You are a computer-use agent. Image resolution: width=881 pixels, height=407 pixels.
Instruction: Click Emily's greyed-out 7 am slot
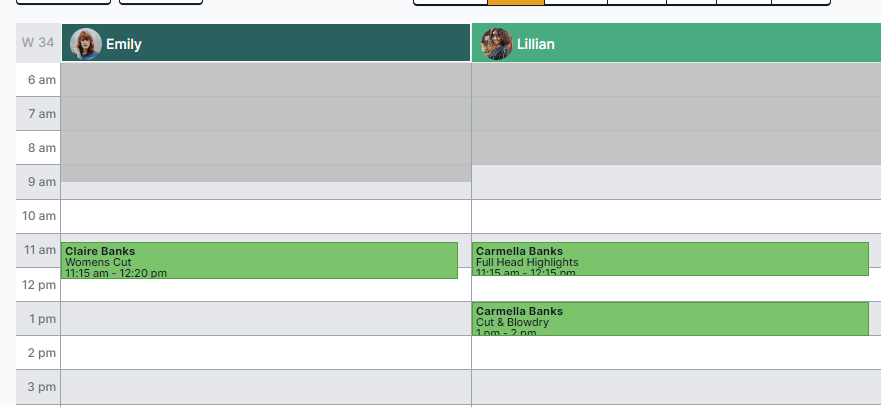pyautogui.click(x=266, y=114)
